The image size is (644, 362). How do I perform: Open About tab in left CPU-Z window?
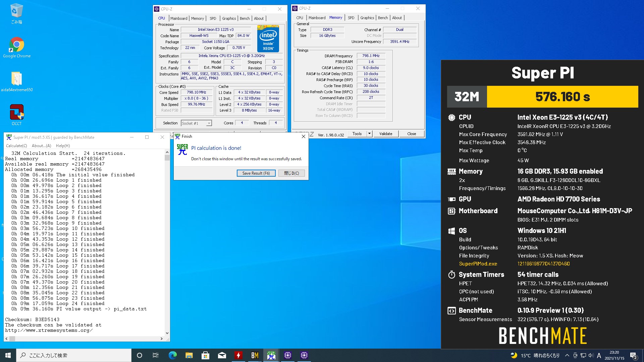259,18
